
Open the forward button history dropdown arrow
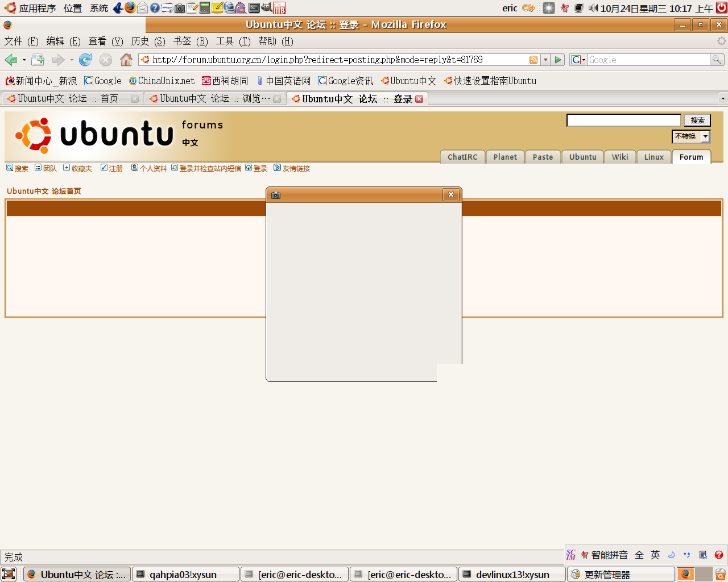point(72,60)
